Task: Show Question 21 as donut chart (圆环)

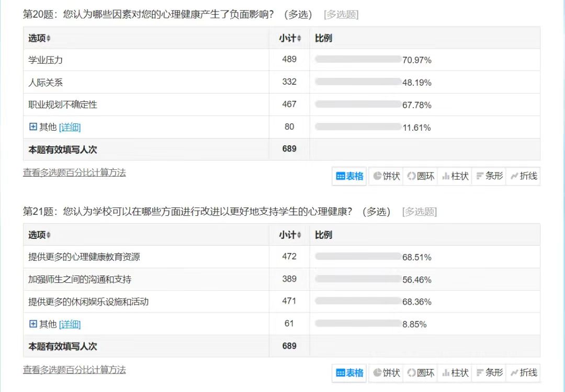Action: coord(421,373)
